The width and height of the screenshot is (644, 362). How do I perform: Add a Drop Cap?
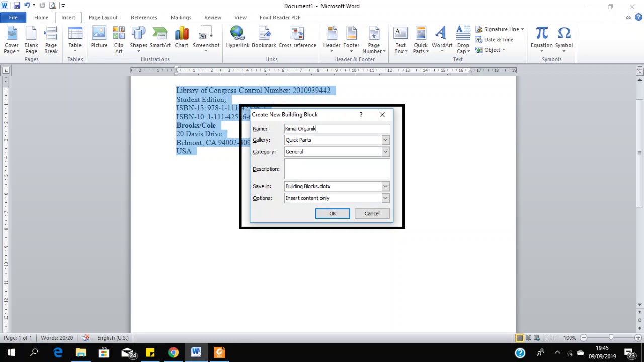coord(463,40)
